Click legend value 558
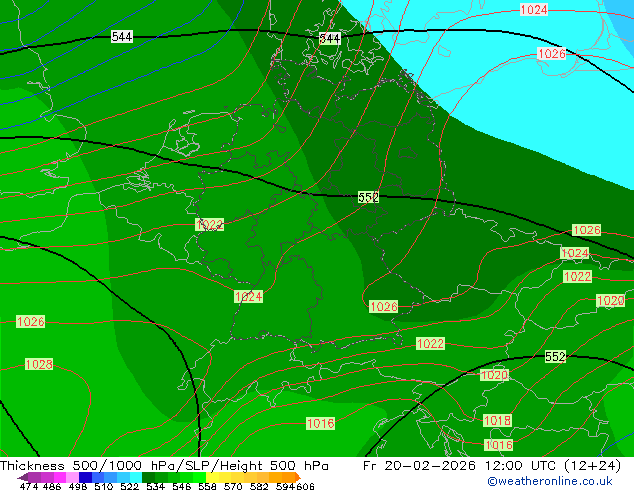634x490 pixels. click(x=207, y=486)
